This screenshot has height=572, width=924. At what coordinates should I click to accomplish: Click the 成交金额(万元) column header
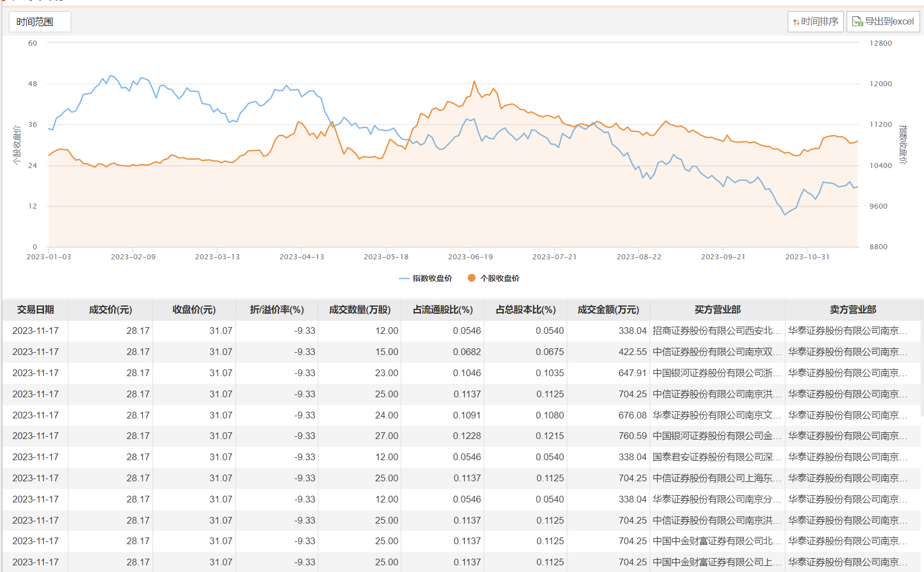(608, 310)
